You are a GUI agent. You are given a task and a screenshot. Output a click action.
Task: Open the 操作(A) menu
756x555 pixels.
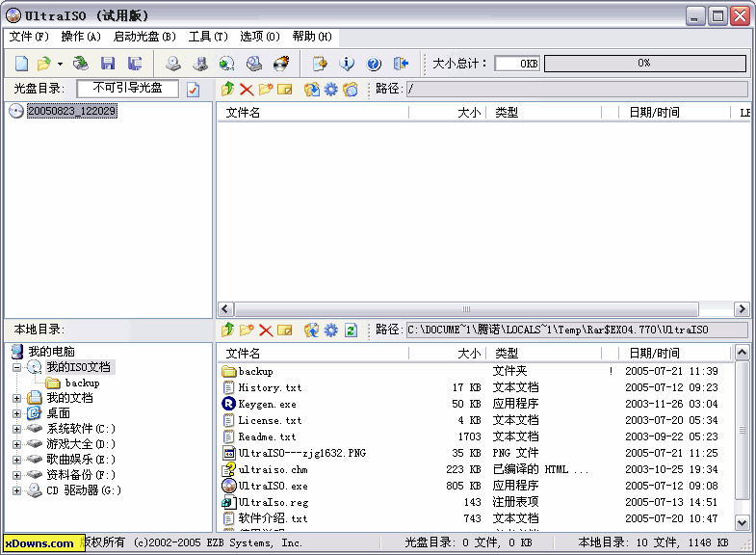81,37
